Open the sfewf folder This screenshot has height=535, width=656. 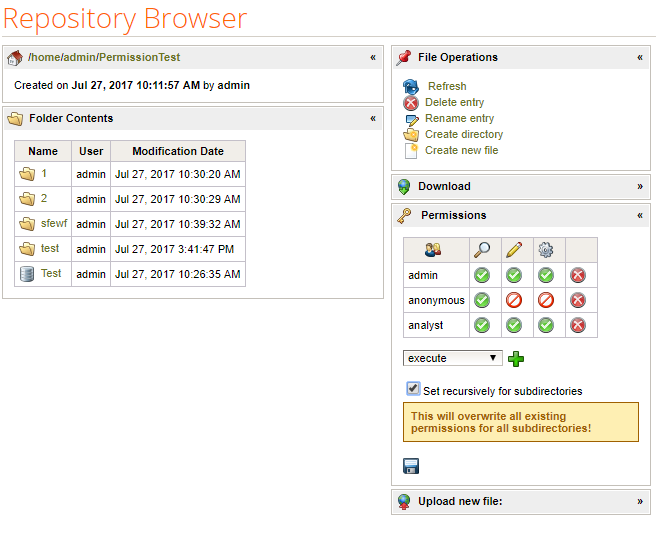tap(54, 224)
